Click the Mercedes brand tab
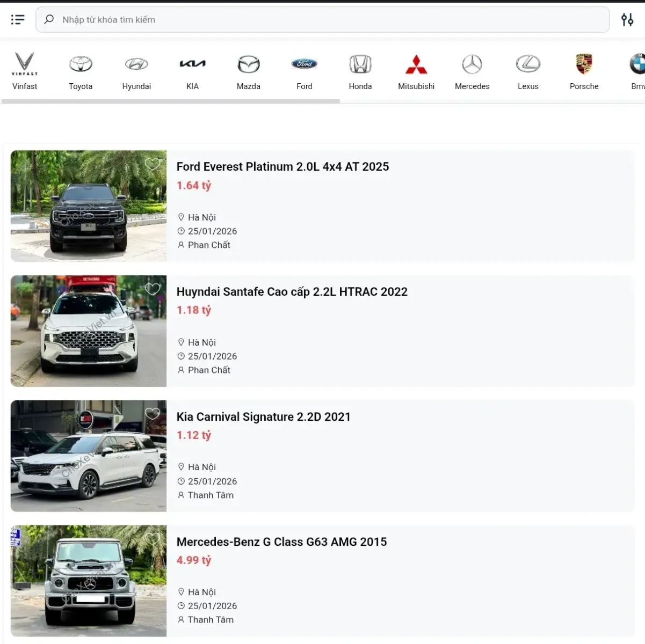The image size is (645, 644). [x=472, y=71]
